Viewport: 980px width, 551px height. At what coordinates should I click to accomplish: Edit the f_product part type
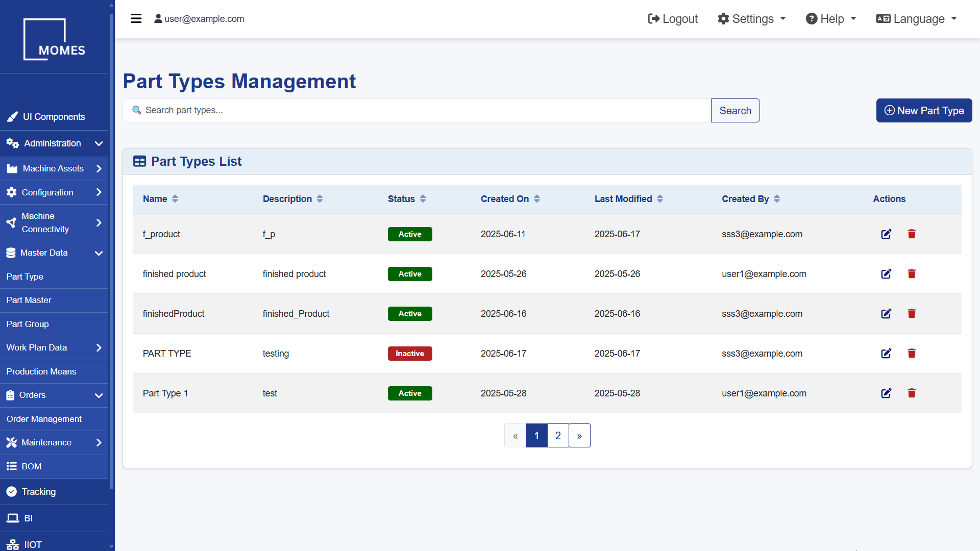886,234
